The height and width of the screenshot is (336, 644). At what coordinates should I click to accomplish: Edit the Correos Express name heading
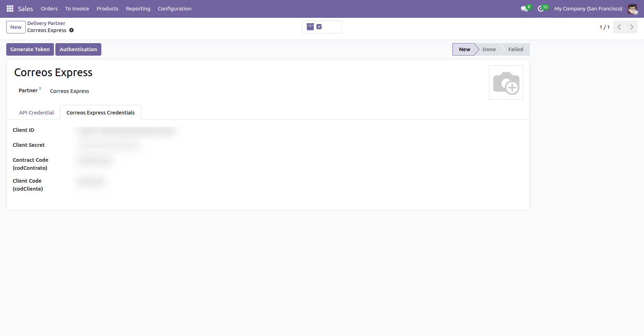pyautogui.click(x=53, y=72)
